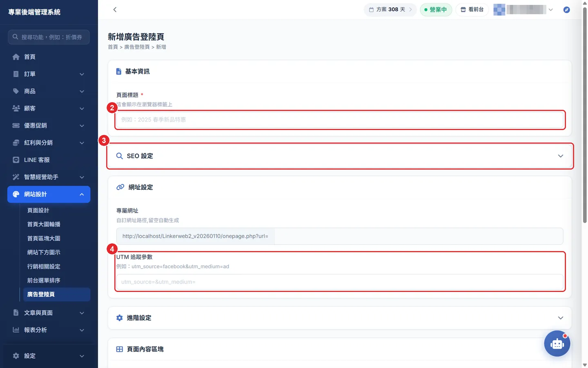Open the user account dropdown arrow

tap(550, 9)
